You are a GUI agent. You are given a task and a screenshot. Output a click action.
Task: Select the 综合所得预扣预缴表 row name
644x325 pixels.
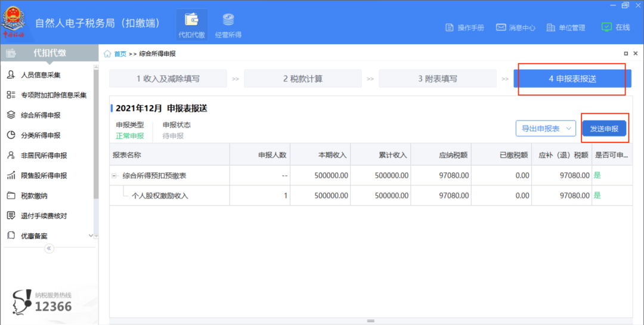pos(154,176)
